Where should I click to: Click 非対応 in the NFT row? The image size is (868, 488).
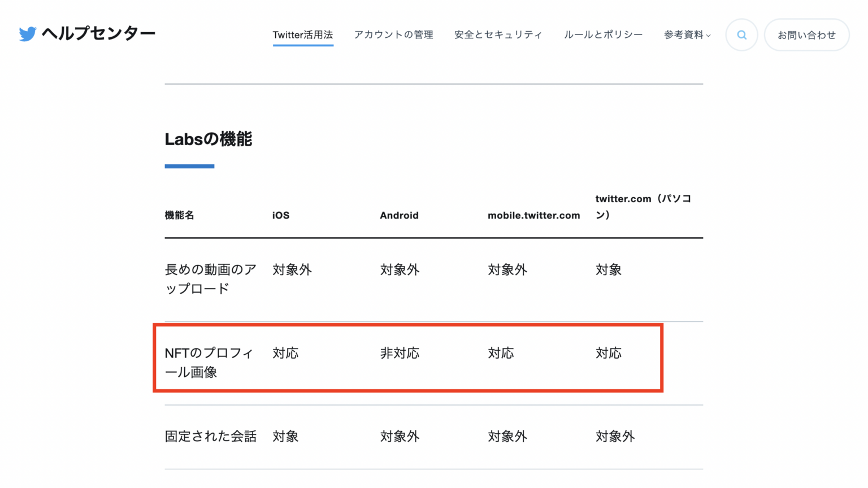(400, 353)
